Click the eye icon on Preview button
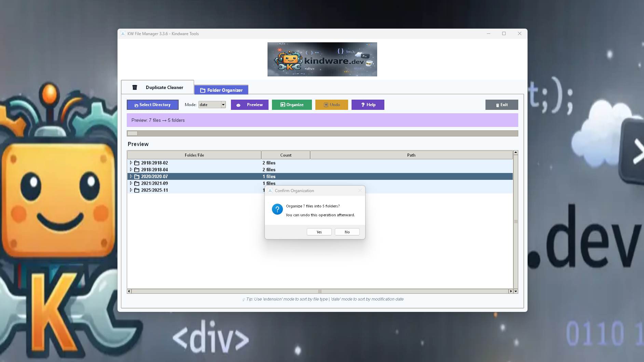 click(238, 105)
